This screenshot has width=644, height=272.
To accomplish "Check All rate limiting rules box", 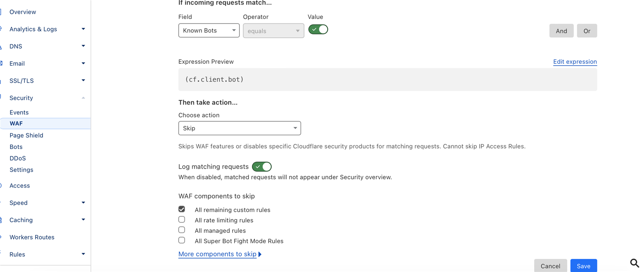I will point(182,220).
